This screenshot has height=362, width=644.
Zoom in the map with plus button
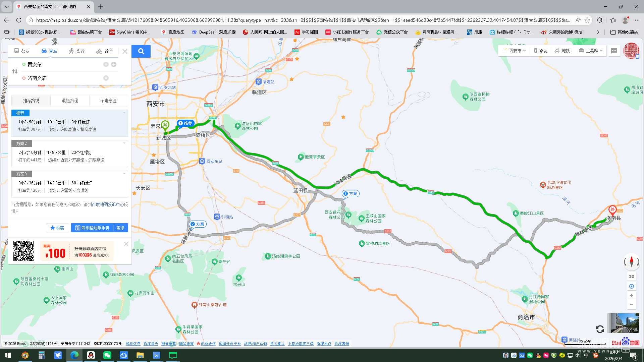point(631,296)
